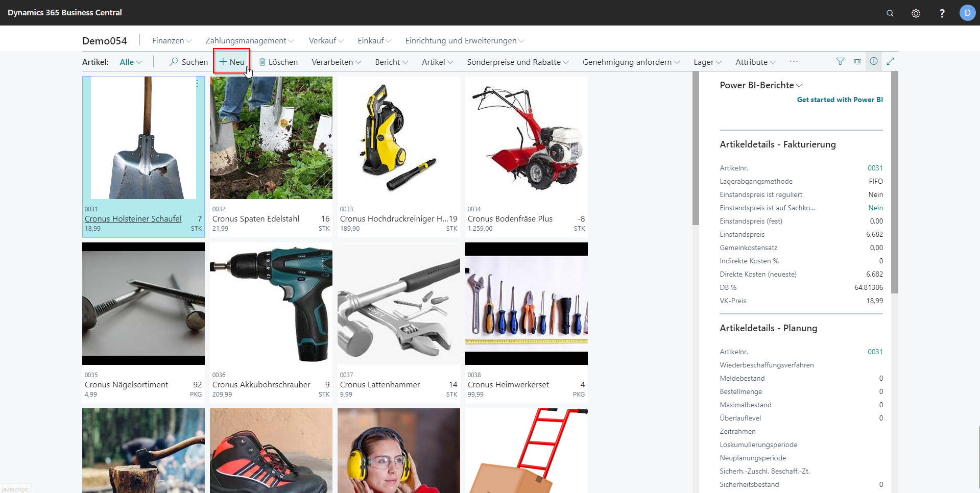Click the Artikeldetails - Fakturierung heading
980x493 pixels.
[778, 144]
